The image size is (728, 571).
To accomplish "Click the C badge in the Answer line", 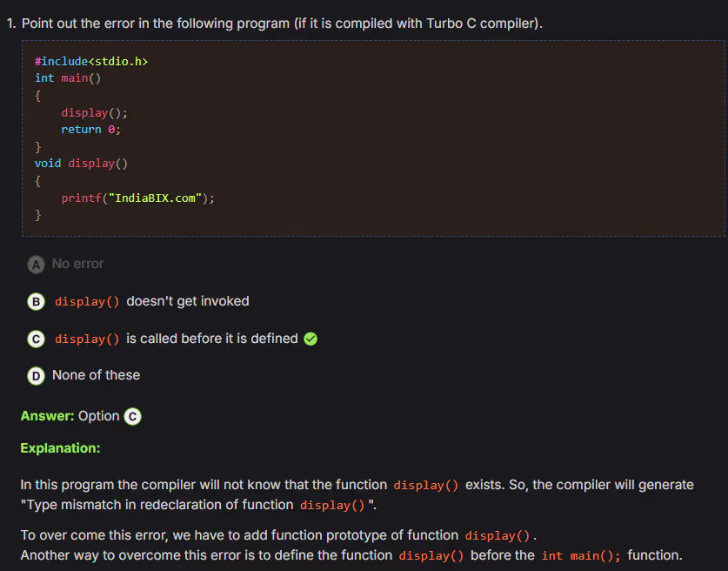I will click(132, 416).
